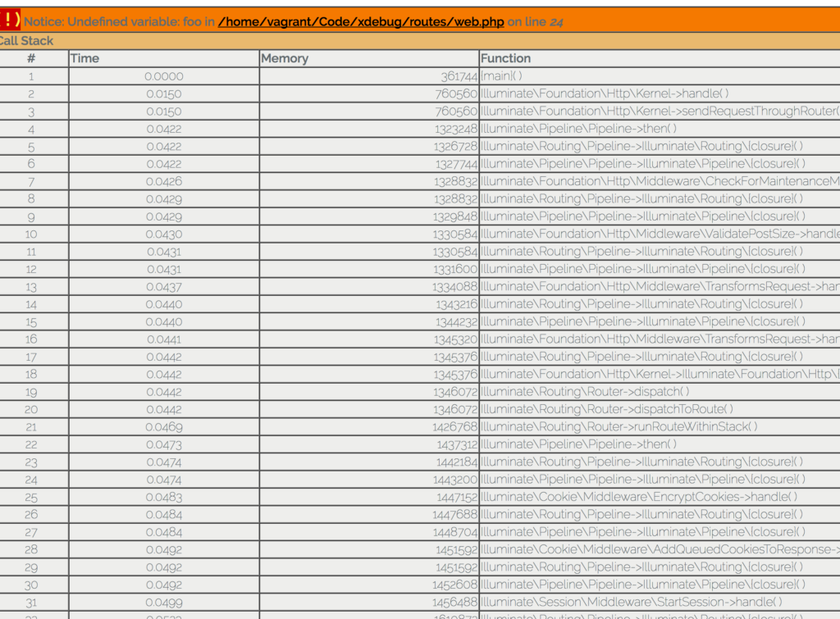The width and height of the screenshot is (840, 619).
Task: Click the StartSession->handle( ) function cell
Action: point(631,602)
